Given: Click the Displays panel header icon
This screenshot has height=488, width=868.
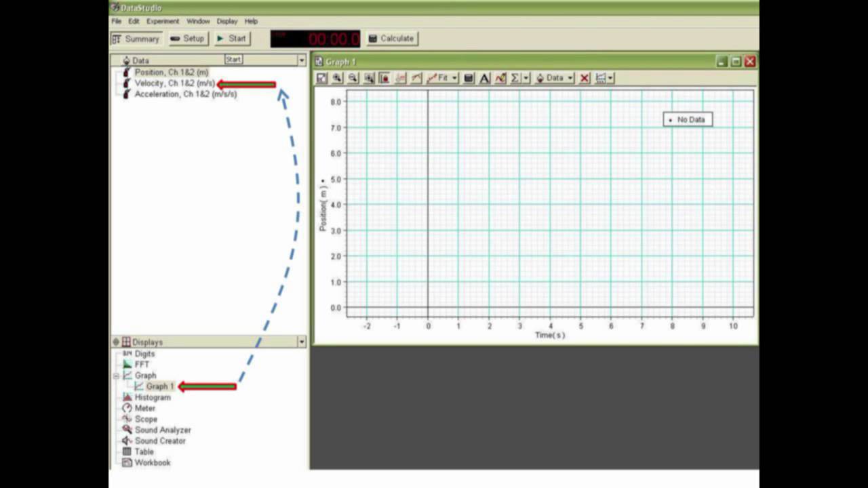Looking at the screenshot, I should coord(126,342).
